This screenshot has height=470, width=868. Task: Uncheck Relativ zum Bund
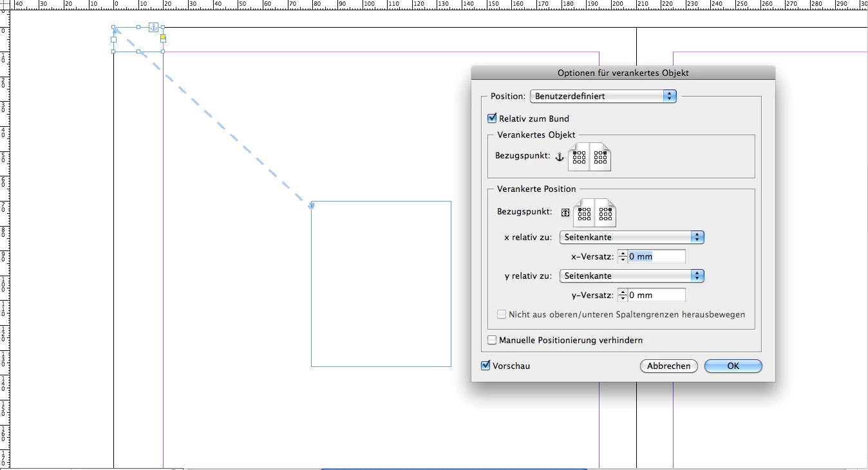pos(493,118)
